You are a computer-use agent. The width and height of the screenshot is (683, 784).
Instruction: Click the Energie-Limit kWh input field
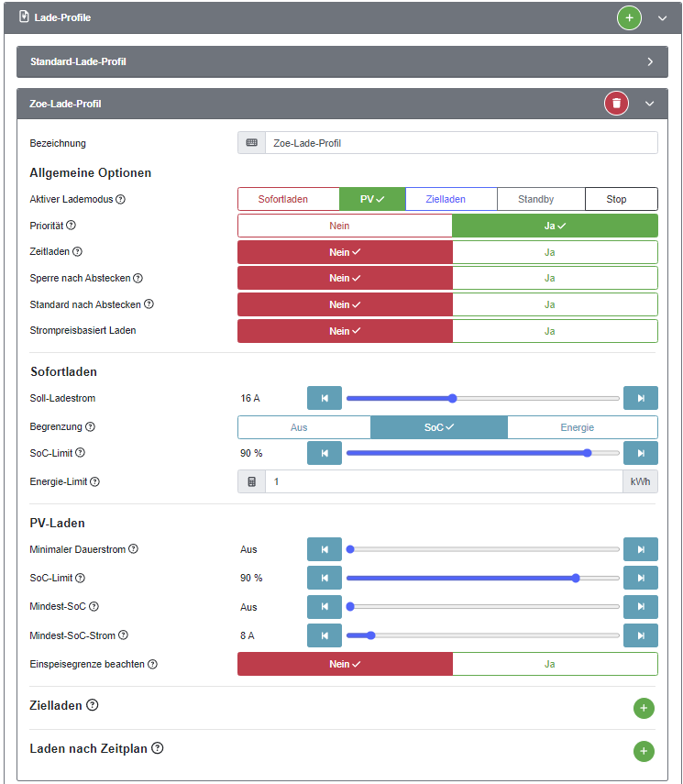coord(444,481)
